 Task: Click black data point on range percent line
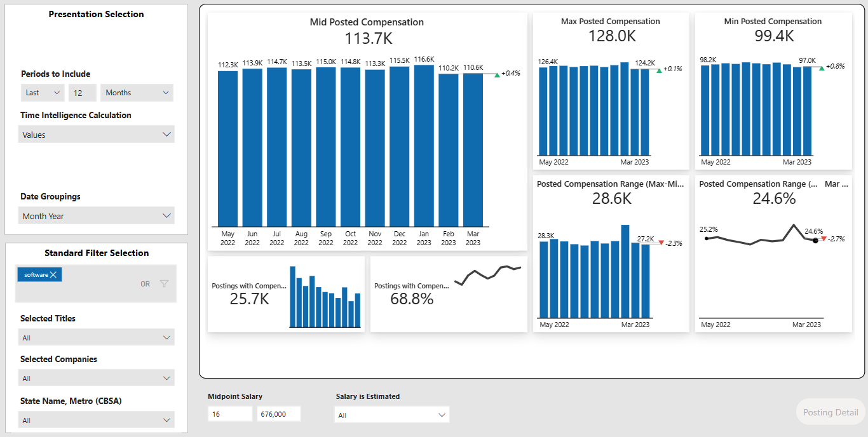point(815,240)
